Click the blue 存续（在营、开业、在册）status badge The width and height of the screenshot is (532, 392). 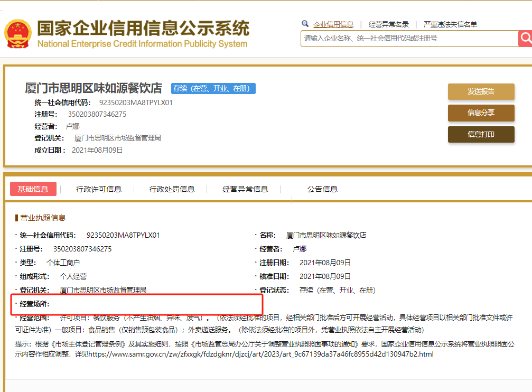(x=213, y=89)
